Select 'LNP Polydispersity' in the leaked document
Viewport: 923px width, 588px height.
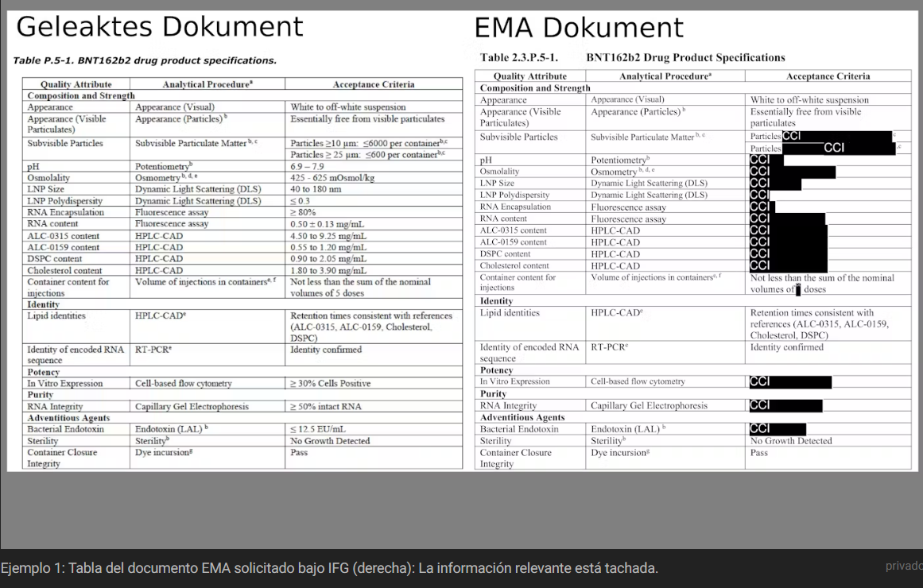click(64, 201)
